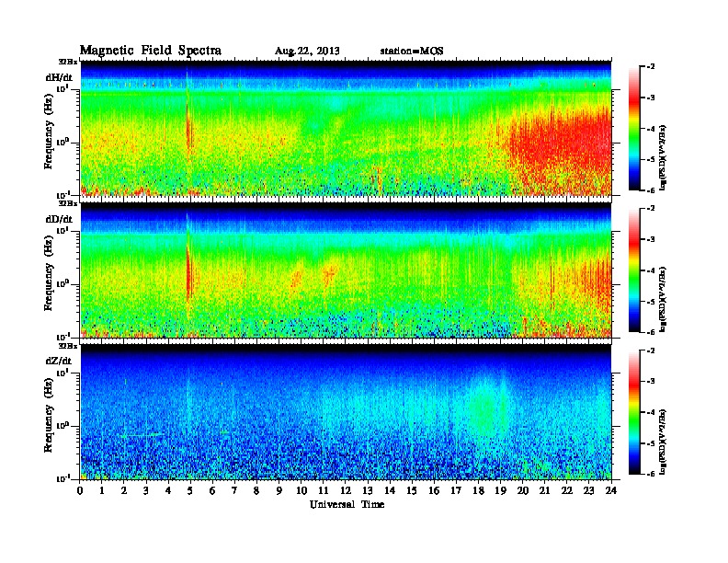The image size is (728, 563).
Task: Click the "32Hz" label atop the dH/dt panel
Action: (x=68, y=62)
